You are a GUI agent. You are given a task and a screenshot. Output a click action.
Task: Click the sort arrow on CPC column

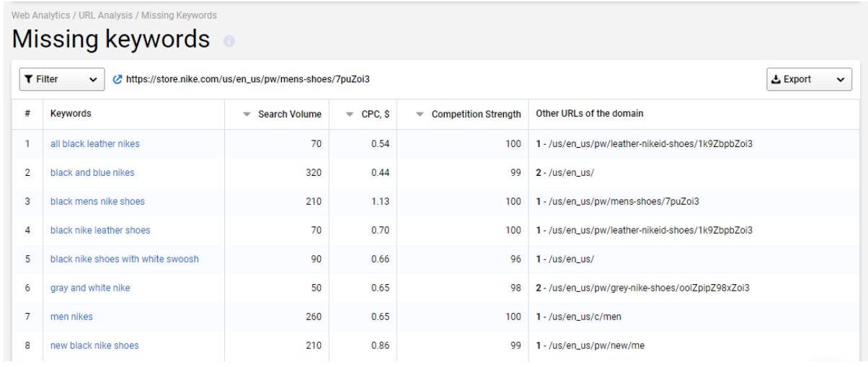(x=350, y=115)
